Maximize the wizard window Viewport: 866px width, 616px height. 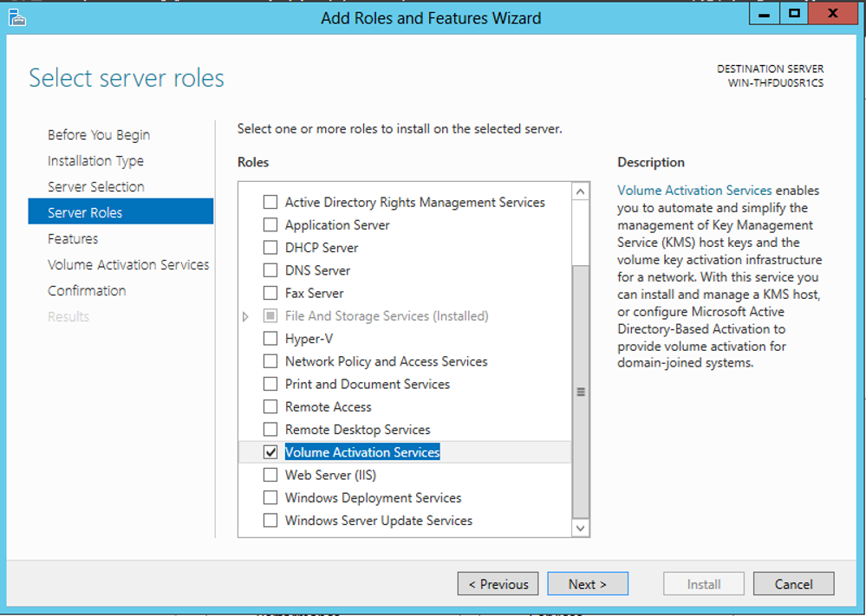coord(794,15)
